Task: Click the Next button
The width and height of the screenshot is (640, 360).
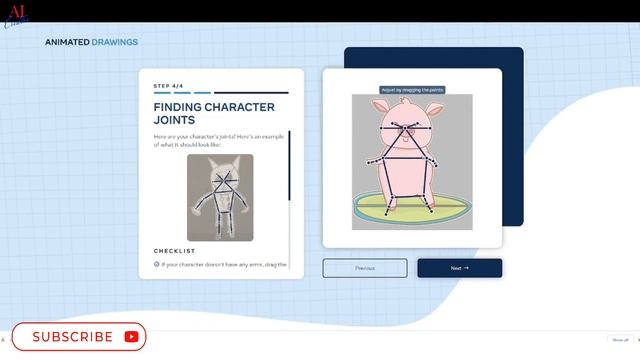Action: [x=460, y=268]
